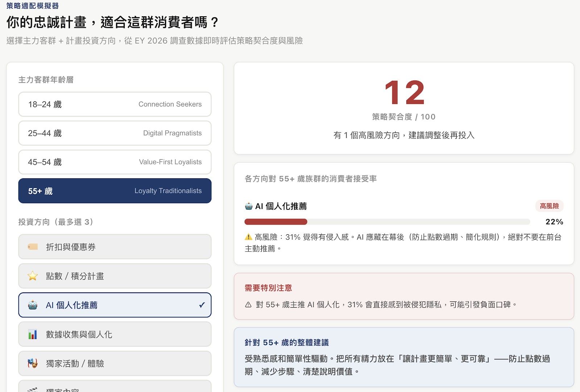580x392 pixels.
Task: Select the 45–54 歲 Value-First Loyalists age group
Action: coord(115,162)
